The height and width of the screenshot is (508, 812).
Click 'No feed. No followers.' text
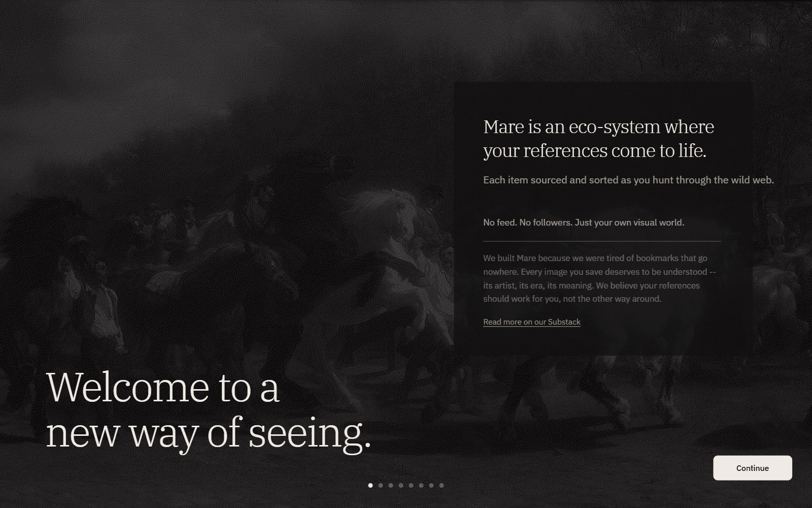[584, 223]
